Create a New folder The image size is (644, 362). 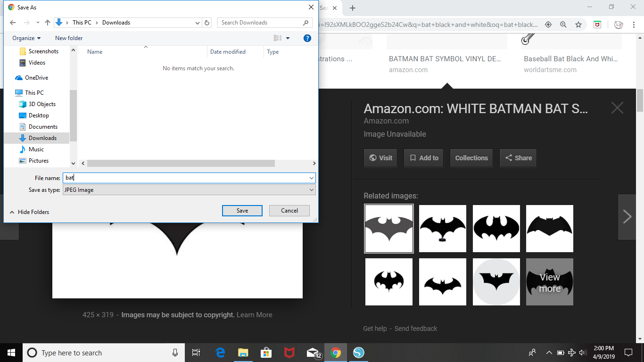pyautogui.click(x=69, y=38)
